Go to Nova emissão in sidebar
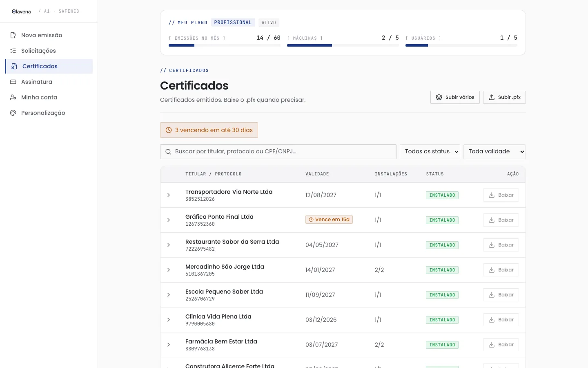 (x=49, y=35)
